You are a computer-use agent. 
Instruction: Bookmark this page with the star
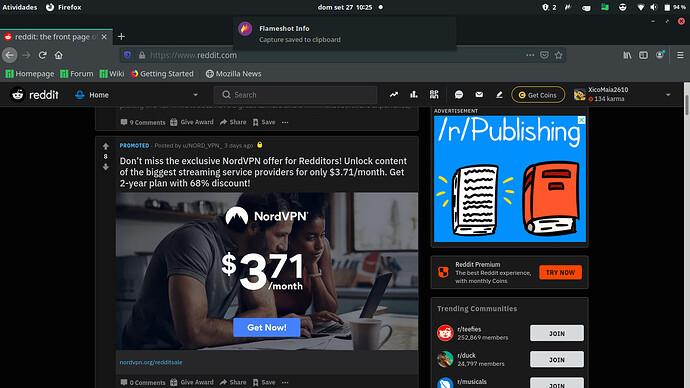tap(558, 55)
